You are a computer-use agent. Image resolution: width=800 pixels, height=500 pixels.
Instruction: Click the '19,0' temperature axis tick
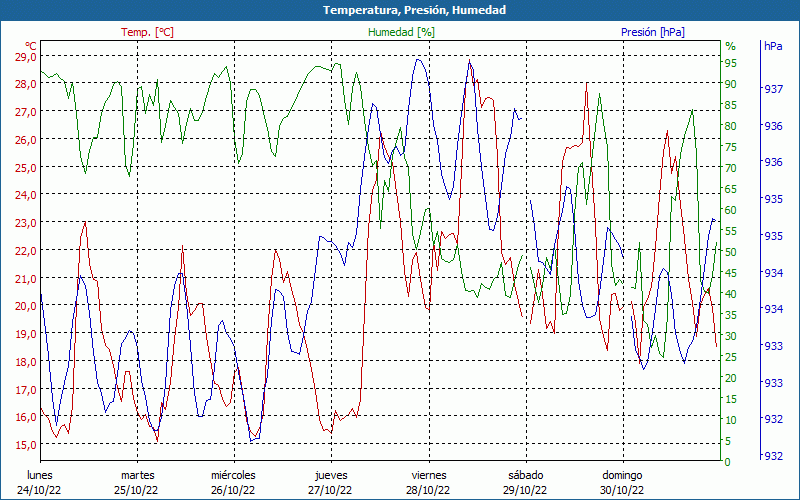tap(26, 333)
